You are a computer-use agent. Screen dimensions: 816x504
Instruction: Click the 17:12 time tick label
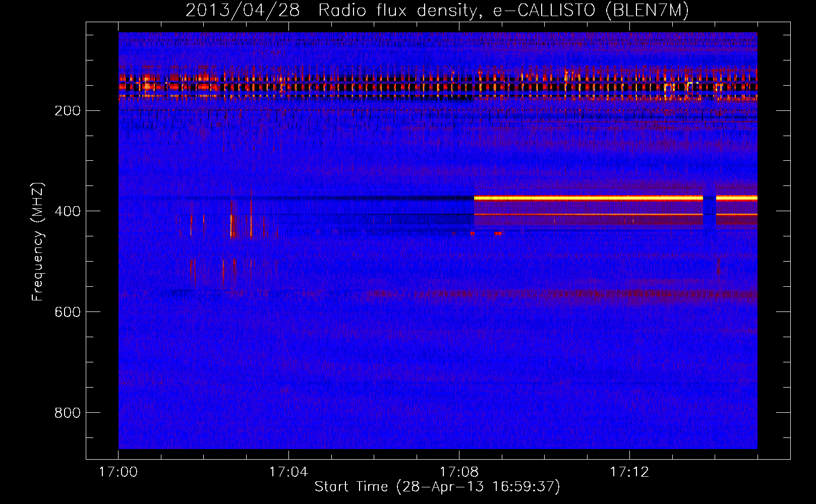(x=629, y=472)
